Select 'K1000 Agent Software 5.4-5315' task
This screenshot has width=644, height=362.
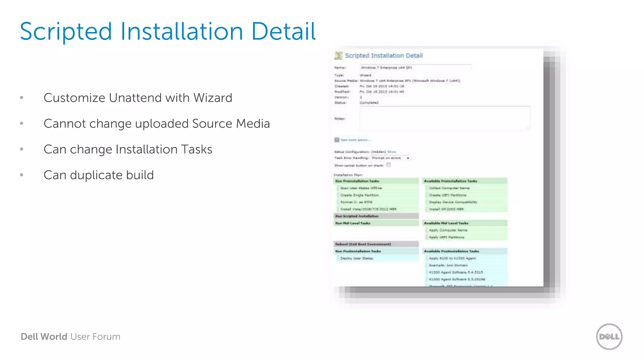tap(467, 272)
